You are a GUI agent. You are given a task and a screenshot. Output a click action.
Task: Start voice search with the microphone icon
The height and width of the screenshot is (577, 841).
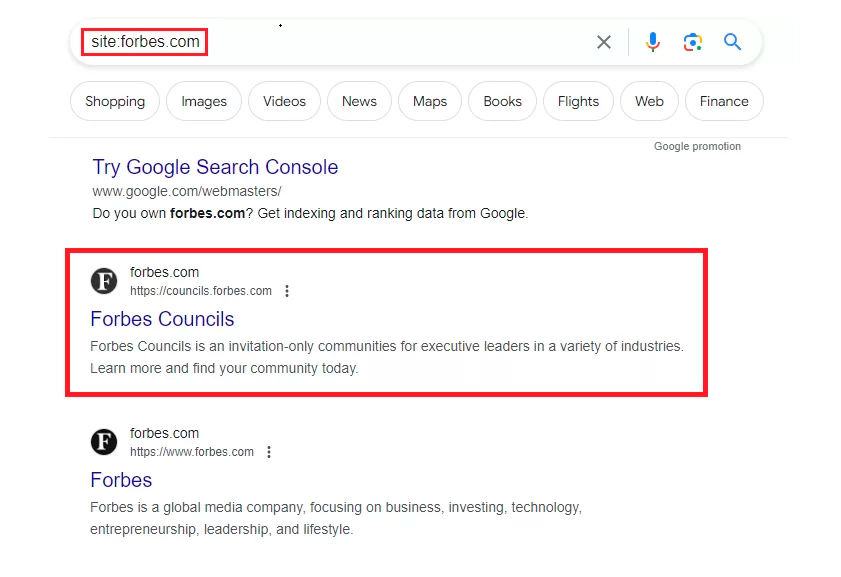click(x=653, y=42)
